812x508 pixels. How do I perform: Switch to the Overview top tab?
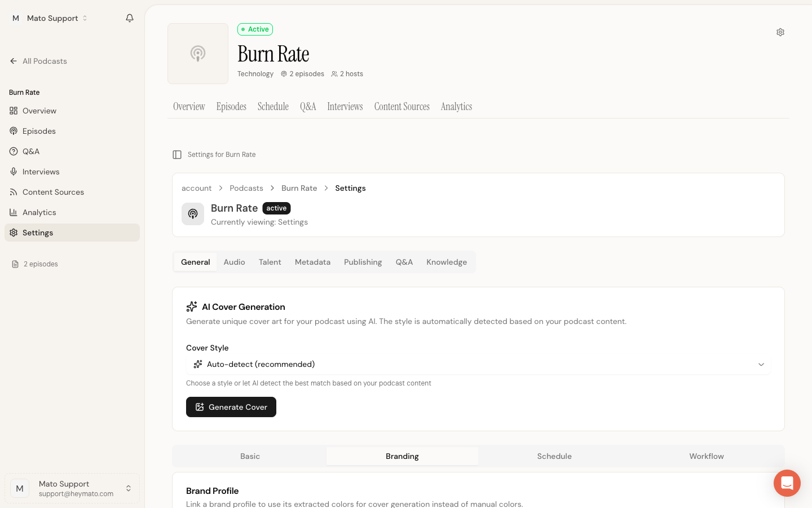click(x=189, y=107)
